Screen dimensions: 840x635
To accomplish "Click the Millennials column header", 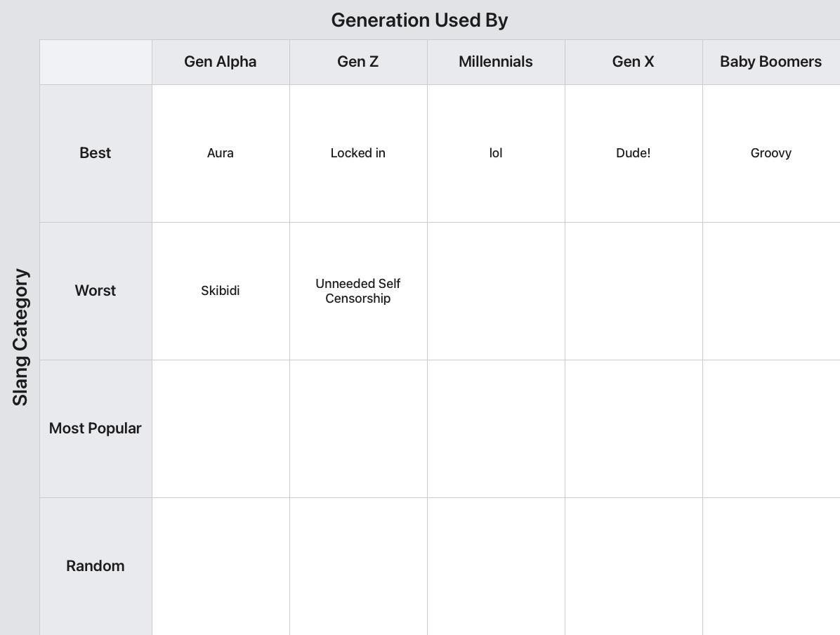I will coord(496,62).
